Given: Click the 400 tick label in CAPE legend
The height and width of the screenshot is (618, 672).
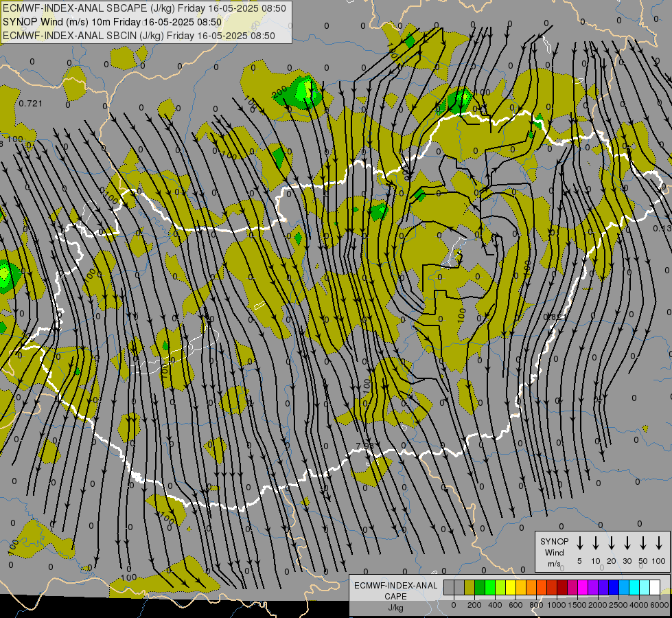Looking at the screenshot, I should click(x=495, y=605).
